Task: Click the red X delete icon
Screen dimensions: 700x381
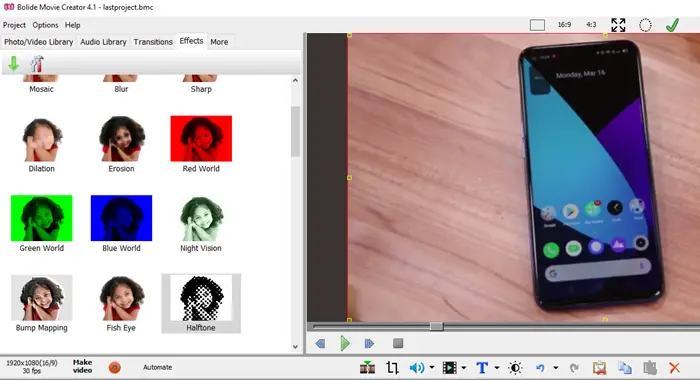Action: pyautogui.click(x=675, y=368)
